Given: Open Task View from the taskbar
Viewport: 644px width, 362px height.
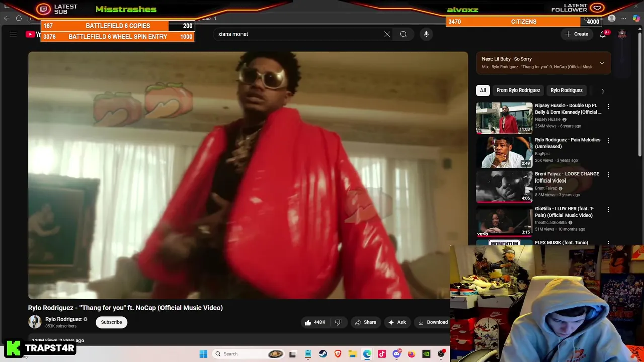Looking at the screenshot, I should 292,354.
